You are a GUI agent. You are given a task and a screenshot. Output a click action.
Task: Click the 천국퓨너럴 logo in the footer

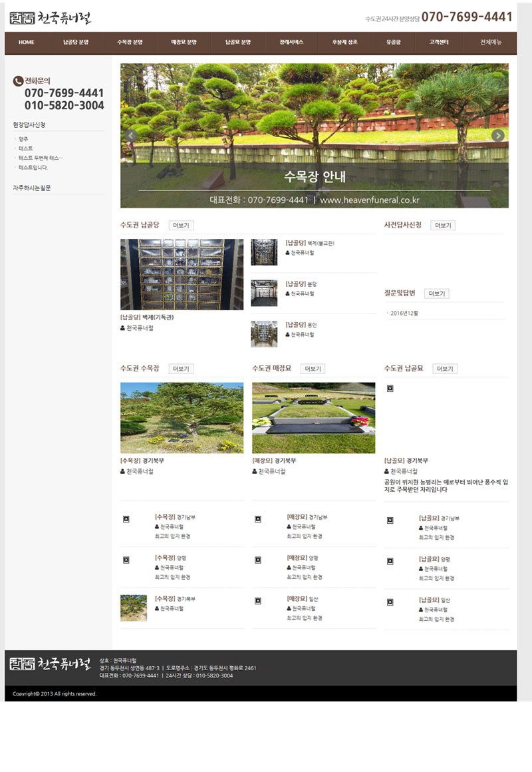click(x=51, y=664)
